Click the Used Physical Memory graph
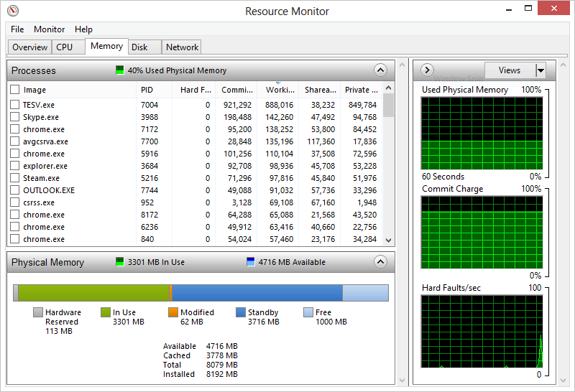Viewport: 575px width, 392px height. click(482, 133)
